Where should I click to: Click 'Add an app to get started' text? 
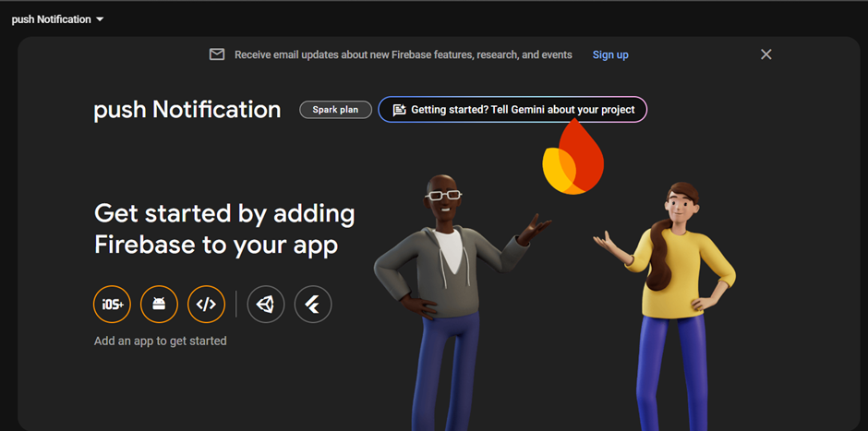(x=161, y=341)
